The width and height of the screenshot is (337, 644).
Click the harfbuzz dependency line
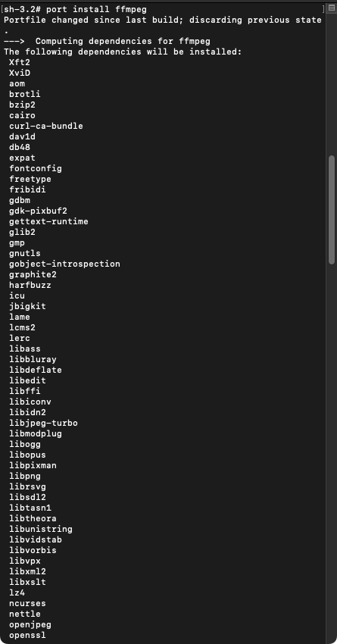(30, 285)
